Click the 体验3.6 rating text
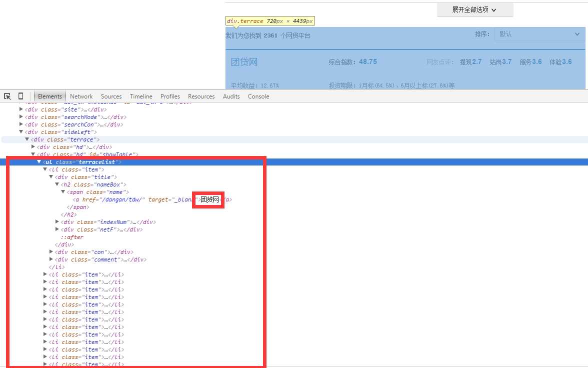588x368 pixels. pos(560,62)
